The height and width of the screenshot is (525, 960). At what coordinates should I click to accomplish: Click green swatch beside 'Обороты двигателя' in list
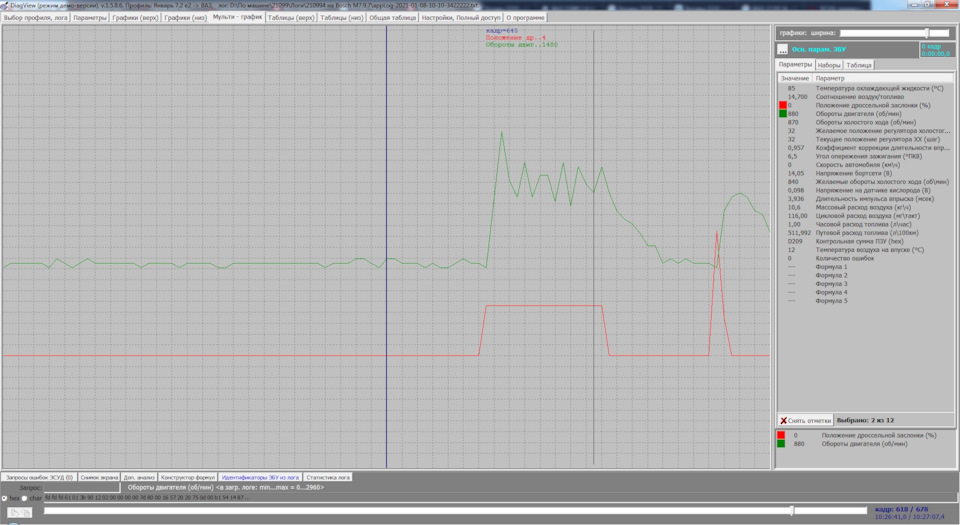click(x=782, y=114)
